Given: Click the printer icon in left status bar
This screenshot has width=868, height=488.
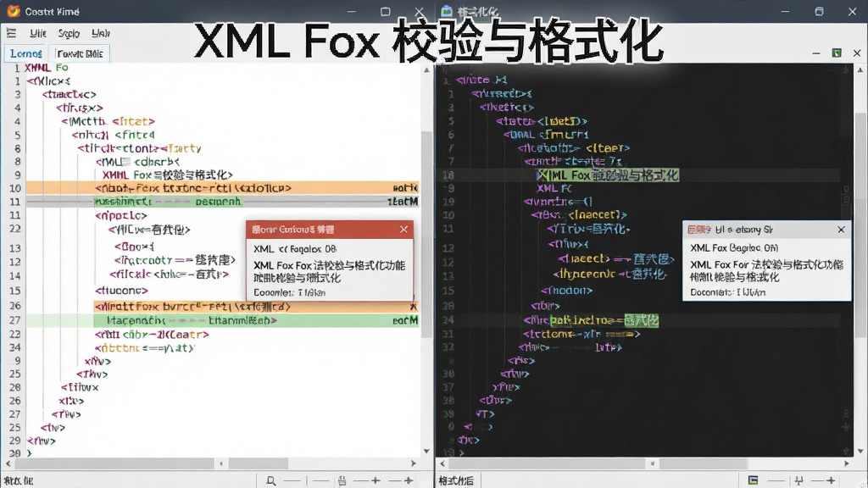Looking at the screenshot, I should pyautogui.click(x=342, y=481).
